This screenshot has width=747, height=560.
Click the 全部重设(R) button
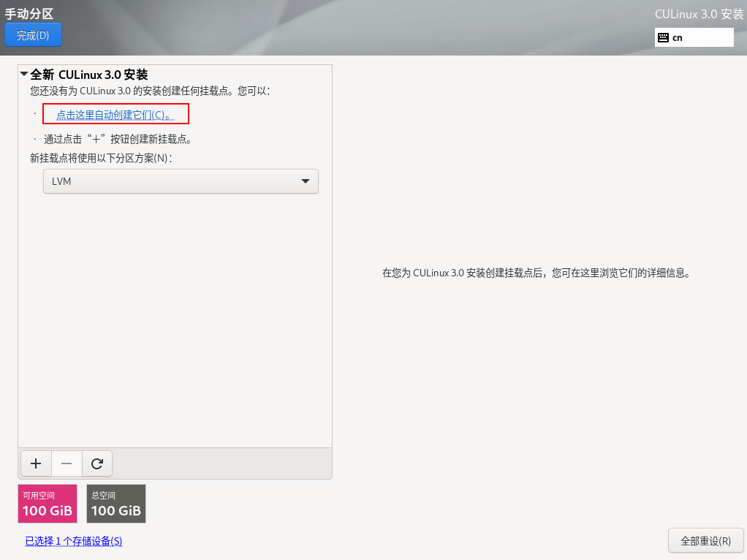tap(705, 541)
